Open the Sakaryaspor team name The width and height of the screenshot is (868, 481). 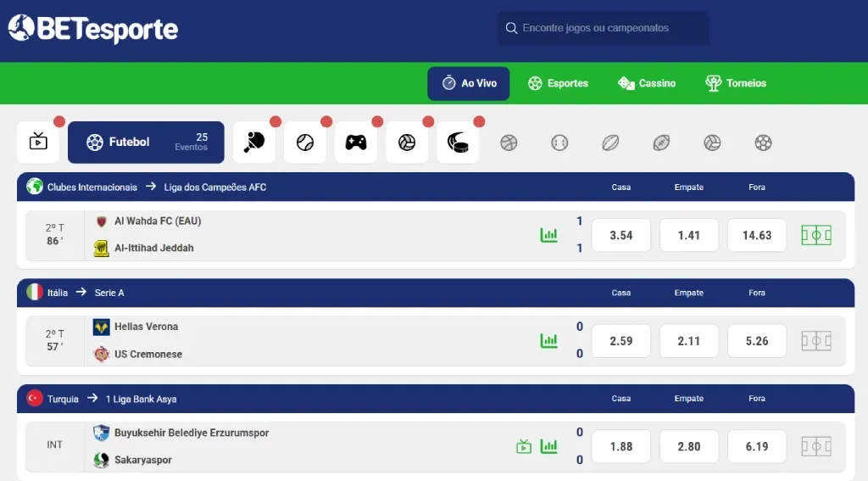[x=142, y=460]
